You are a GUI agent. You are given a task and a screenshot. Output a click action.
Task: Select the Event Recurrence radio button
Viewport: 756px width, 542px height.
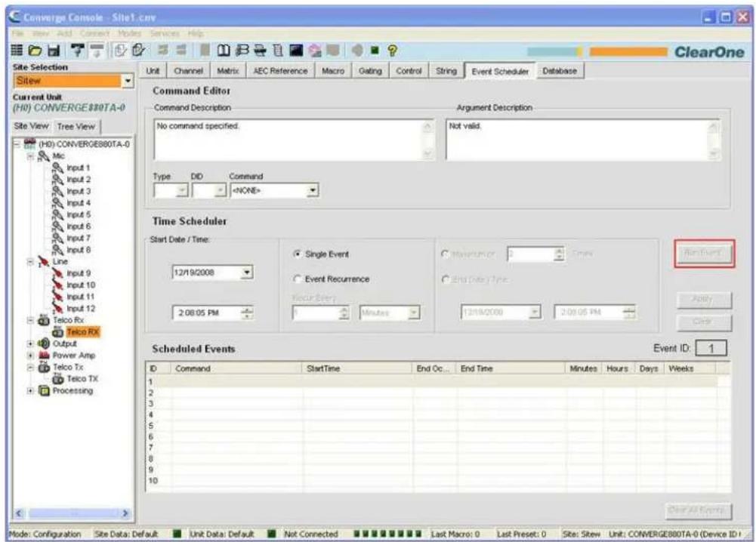298,279
